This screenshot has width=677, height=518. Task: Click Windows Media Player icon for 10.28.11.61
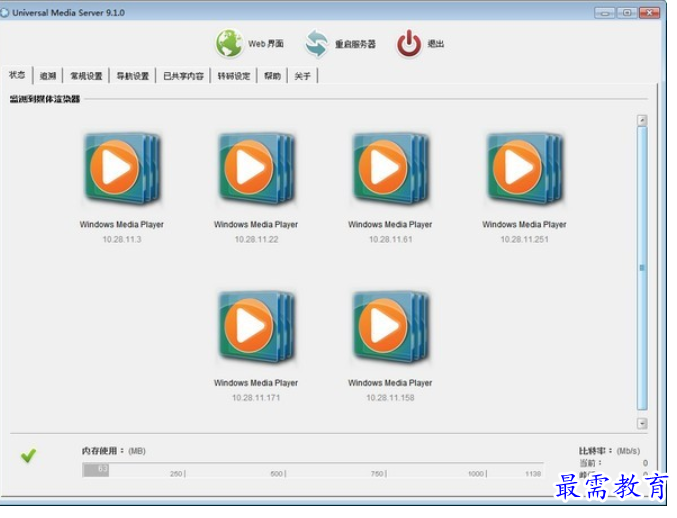tap(390, 168)
